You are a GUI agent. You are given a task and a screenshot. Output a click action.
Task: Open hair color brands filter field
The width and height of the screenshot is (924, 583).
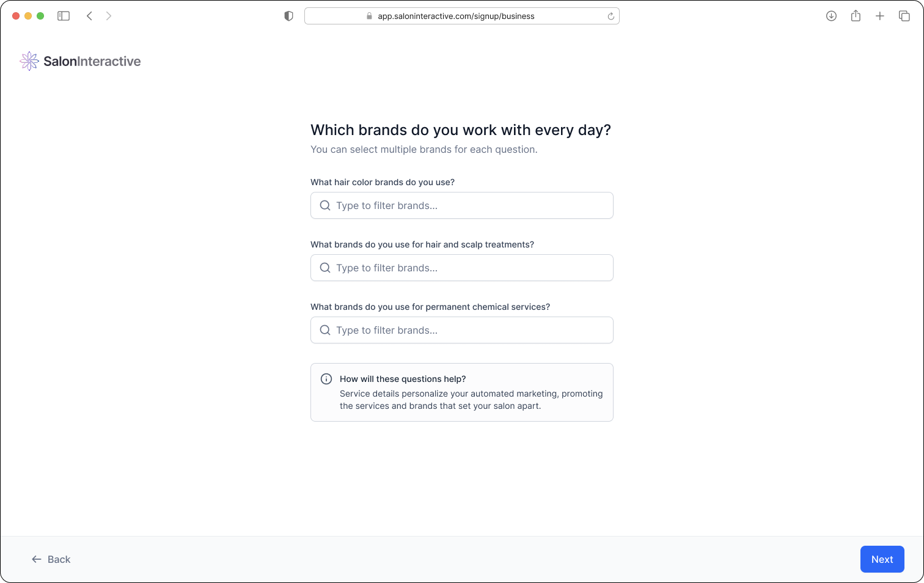(471, 205)
